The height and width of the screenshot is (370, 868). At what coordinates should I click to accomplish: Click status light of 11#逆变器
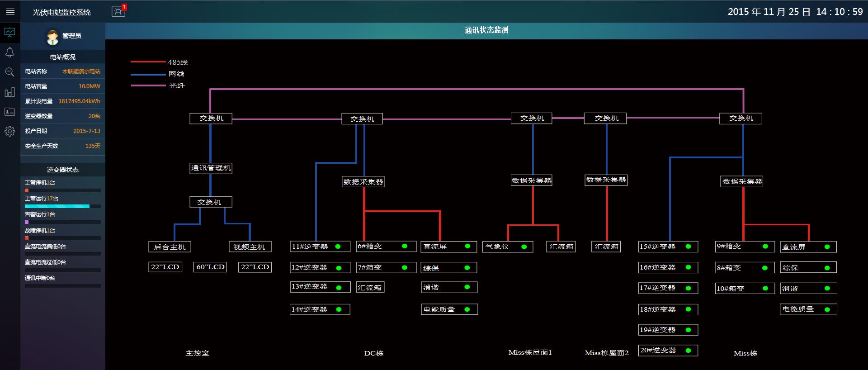[x=338, y=247]
